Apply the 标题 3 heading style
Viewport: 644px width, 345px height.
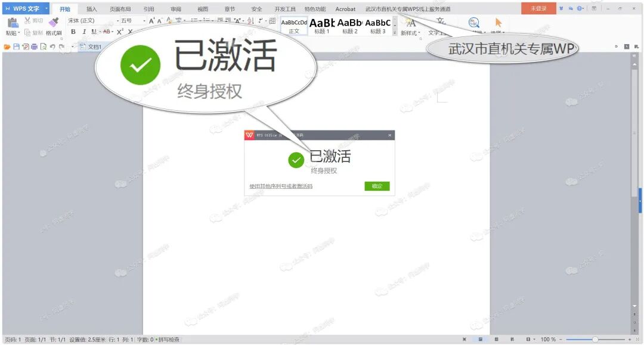tap(378, 26)
